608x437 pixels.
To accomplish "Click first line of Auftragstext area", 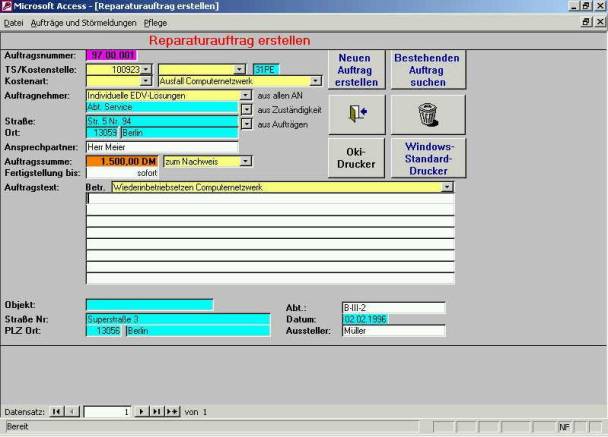I will pos(270,199).
